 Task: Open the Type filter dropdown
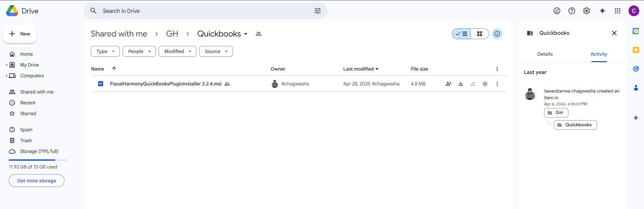click(x=105, y=51)
